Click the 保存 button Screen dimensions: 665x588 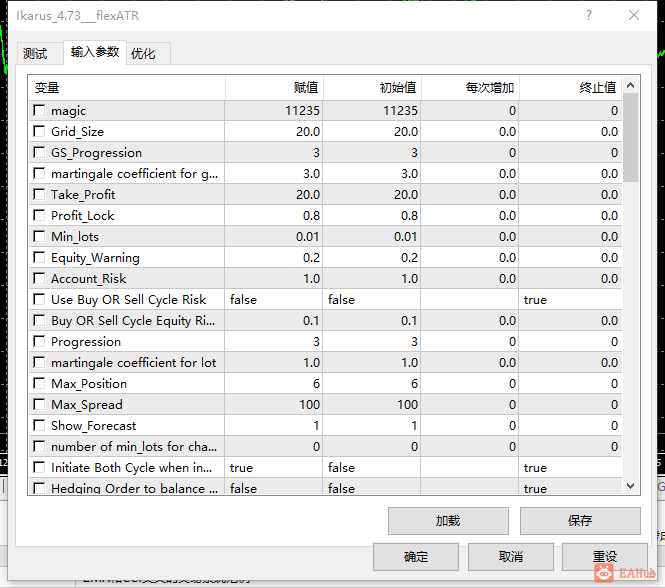[x=580, y=521]
